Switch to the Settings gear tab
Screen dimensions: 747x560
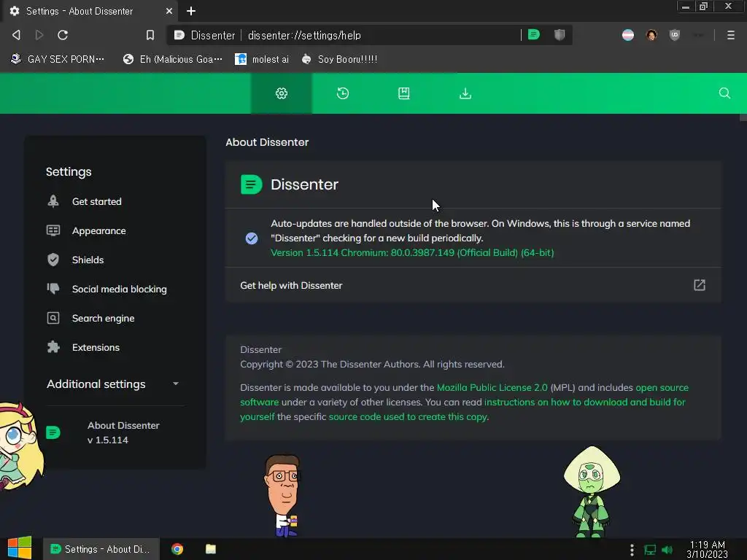click(282, 93)
